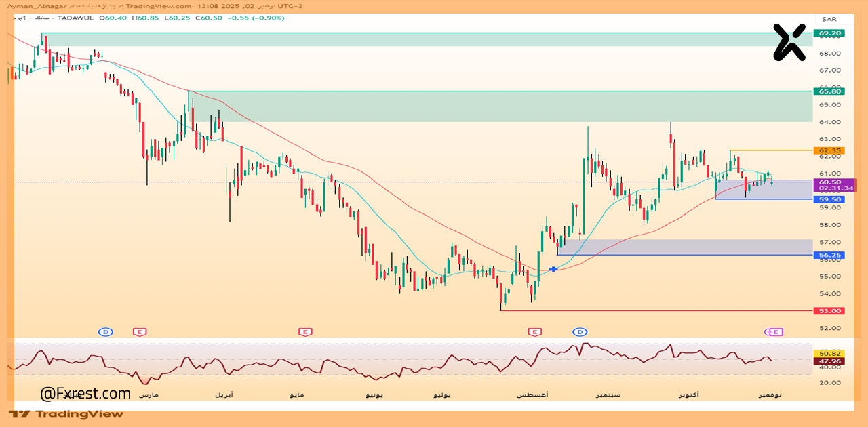Select the blue 56.25 support price label
The image size is (868, 427).
(830, 255)
